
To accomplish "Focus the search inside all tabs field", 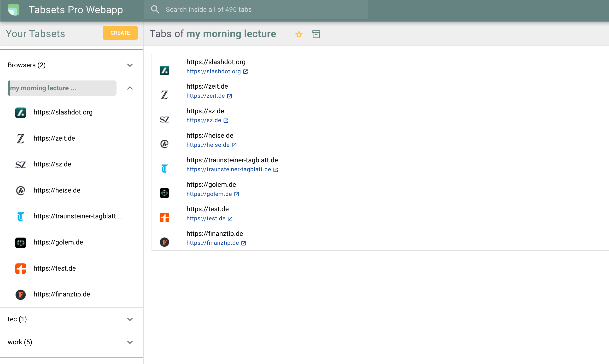I will tap(256, 10).
